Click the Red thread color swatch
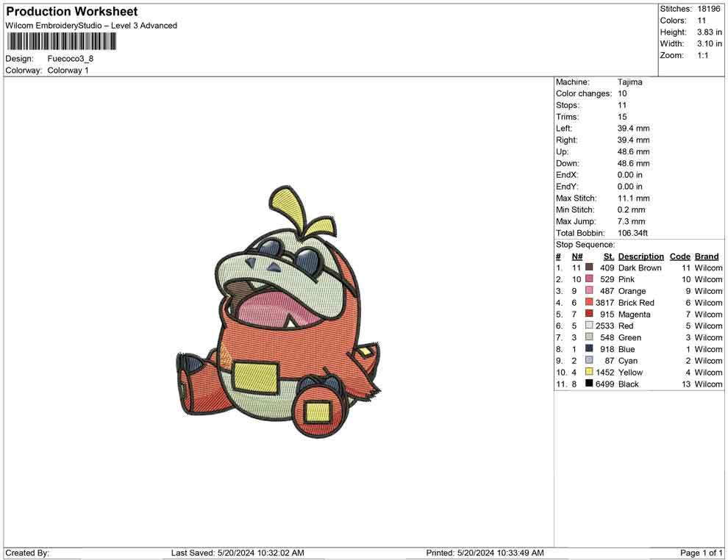Viewport: 728px width, 560px height. (589, 326)
